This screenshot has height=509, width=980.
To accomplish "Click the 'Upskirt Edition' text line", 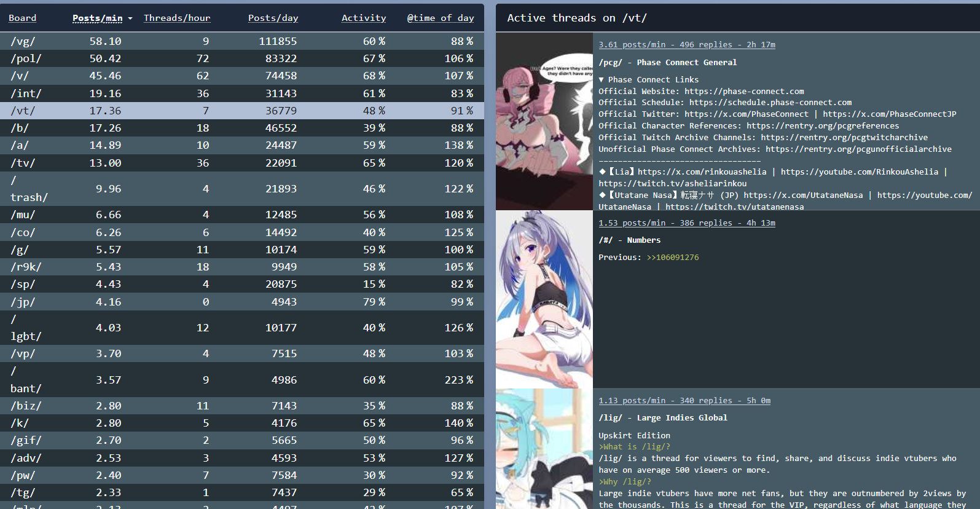I will tap(635, 436).
